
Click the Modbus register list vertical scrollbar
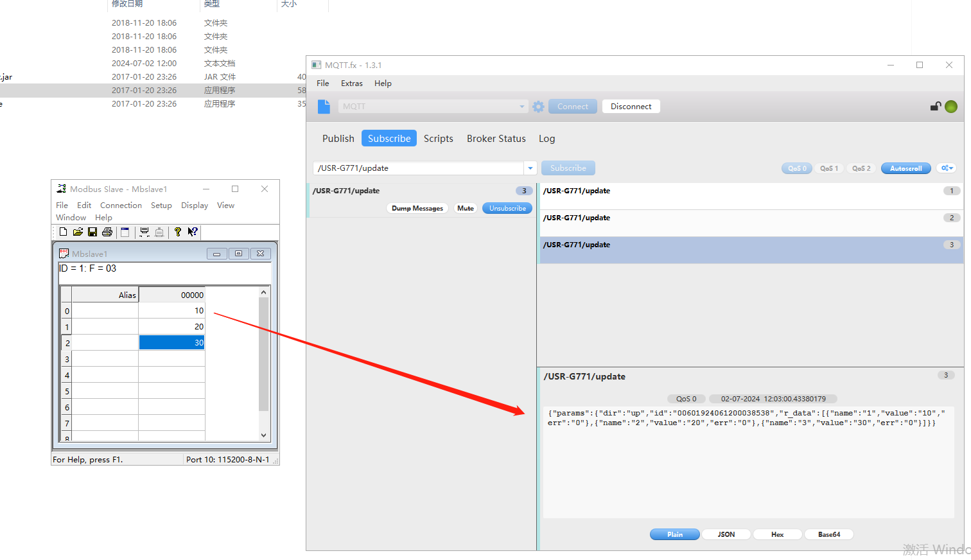click(x=263, y=360)
